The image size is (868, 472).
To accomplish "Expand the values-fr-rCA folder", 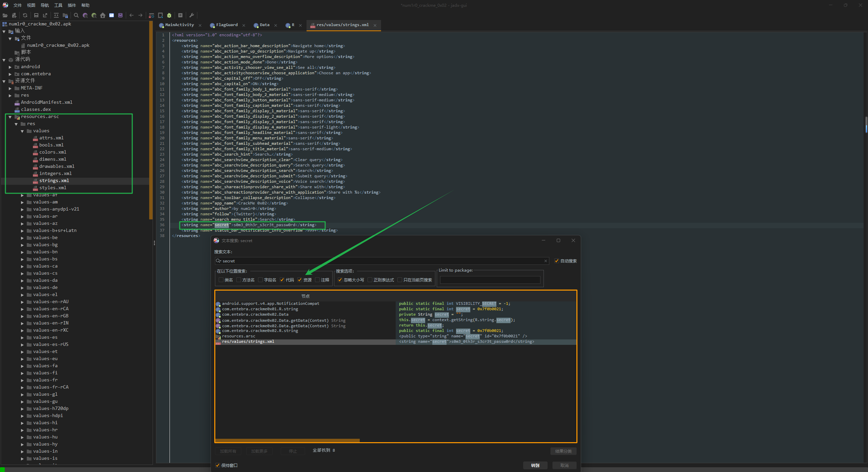I will click(22, 388).
